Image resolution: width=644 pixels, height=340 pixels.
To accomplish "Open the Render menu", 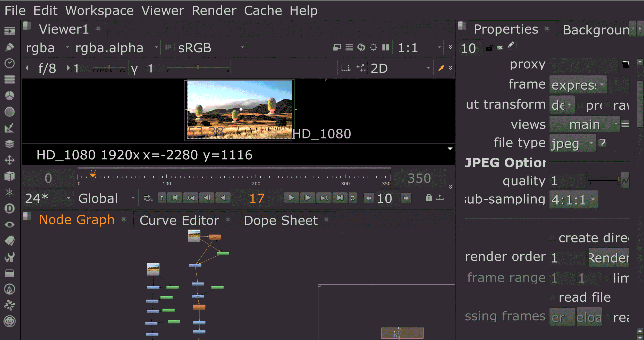I will pos(214,11).
